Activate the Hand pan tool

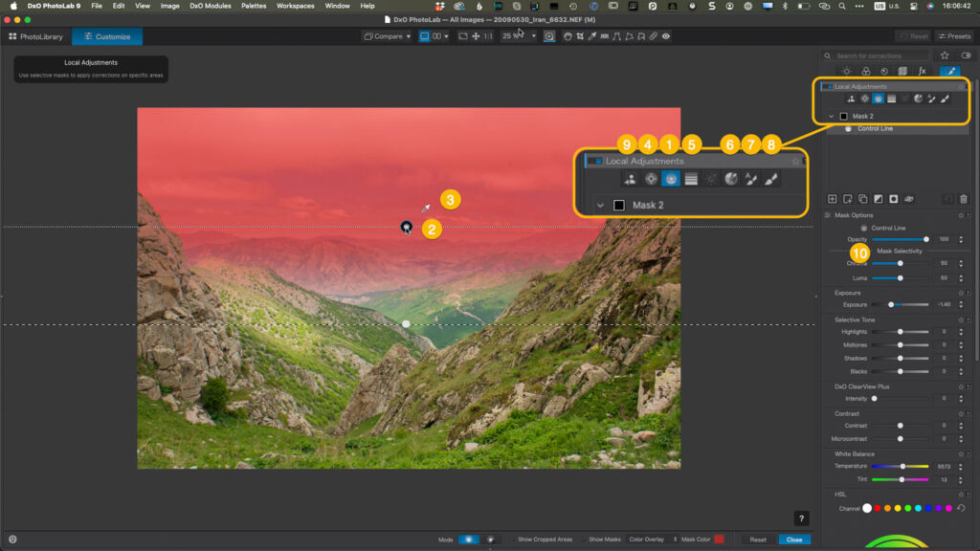[x=568, y=36]
